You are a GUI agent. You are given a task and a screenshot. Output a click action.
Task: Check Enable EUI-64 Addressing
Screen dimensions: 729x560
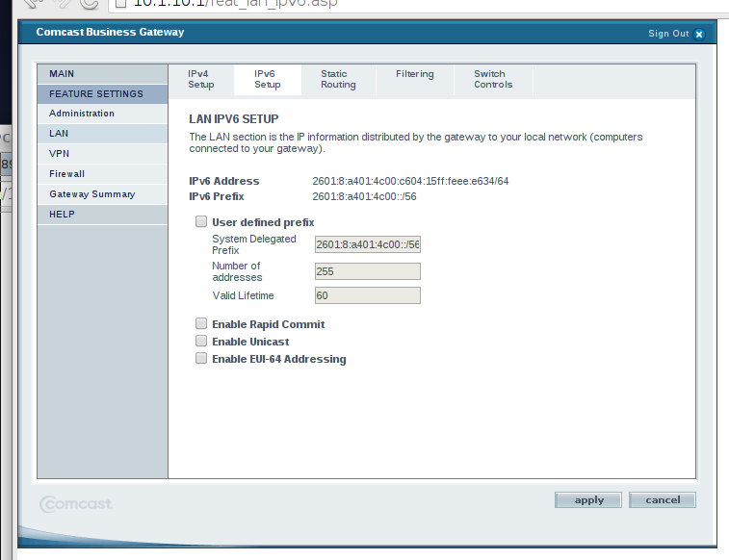[201, 358]
